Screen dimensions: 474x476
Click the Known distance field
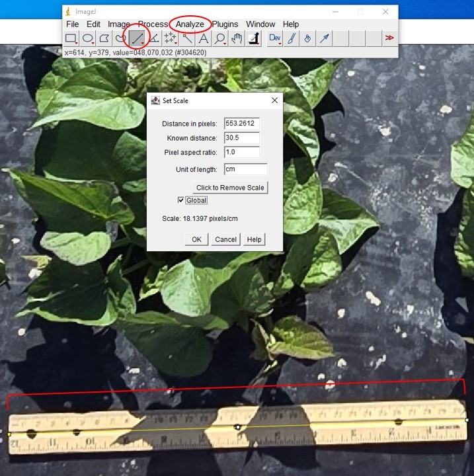pos(242,138)
